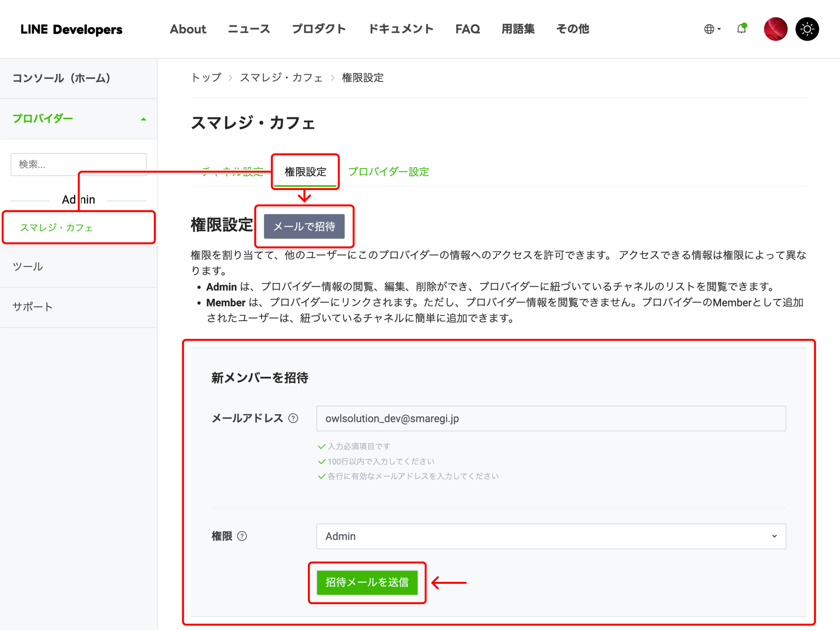Open the ニュース menu item
Image resolution: width=840 pixels, height=630 pixels.
point(249,29)
